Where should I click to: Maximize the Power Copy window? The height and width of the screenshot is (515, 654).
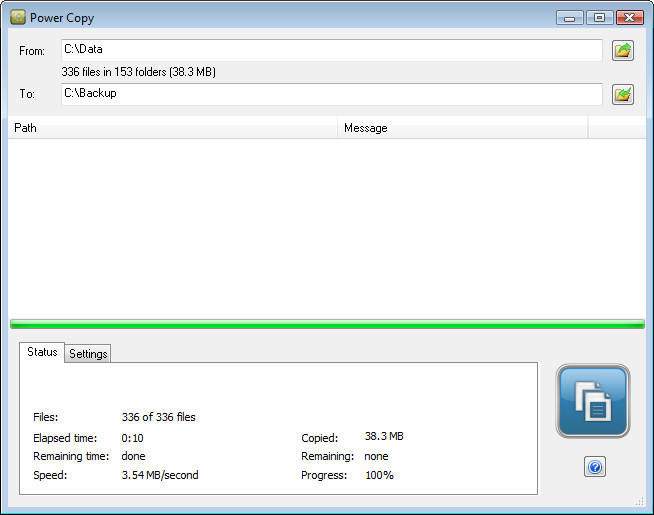(x=599, y=18)
